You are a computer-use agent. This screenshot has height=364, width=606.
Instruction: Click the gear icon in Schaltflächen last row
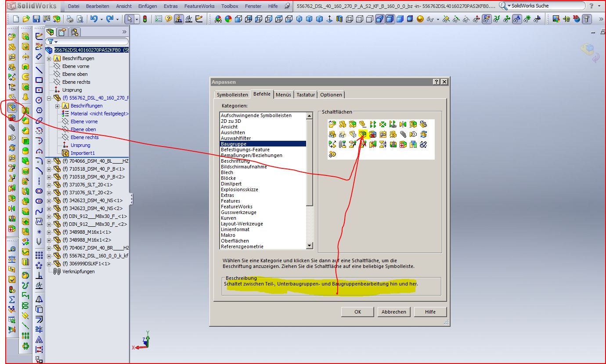click(x=332, y=154)
